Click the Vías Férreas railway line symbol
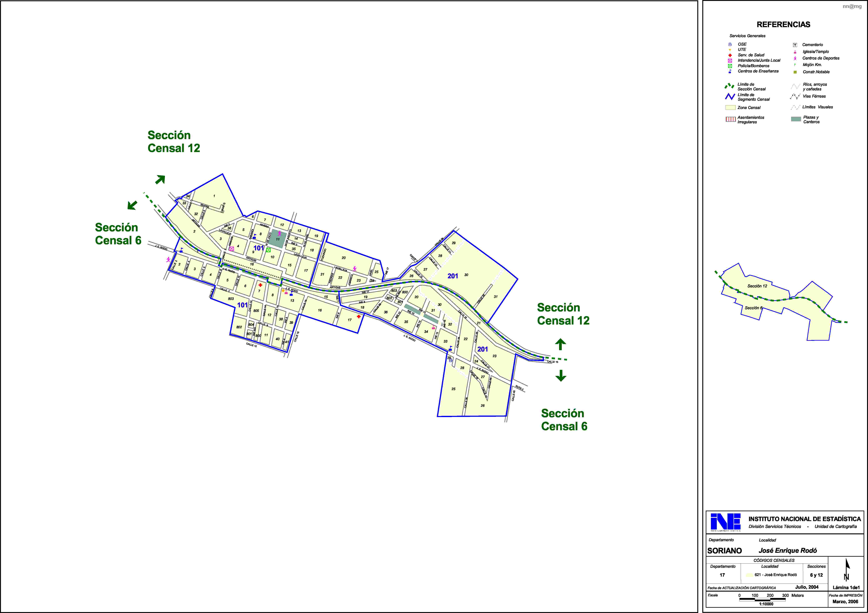This screenshot has height=613, width=868. (795, 96)
